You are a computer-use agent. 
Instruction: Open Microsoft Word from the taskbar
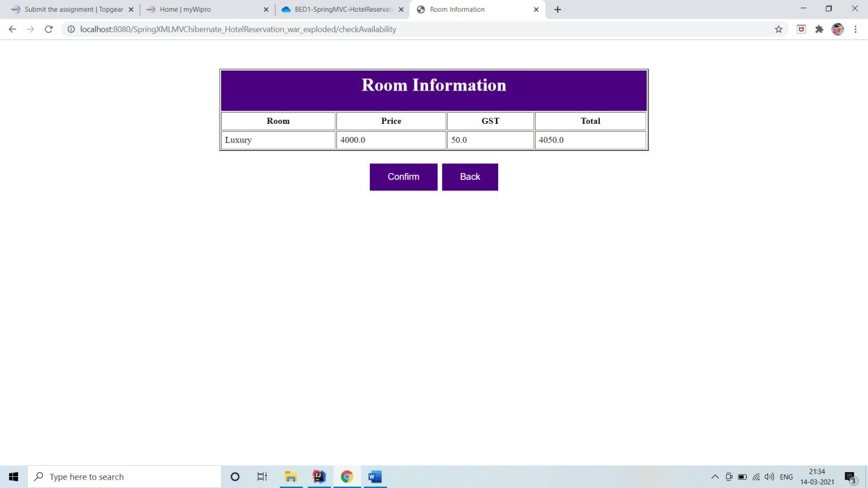pos(375,476)
